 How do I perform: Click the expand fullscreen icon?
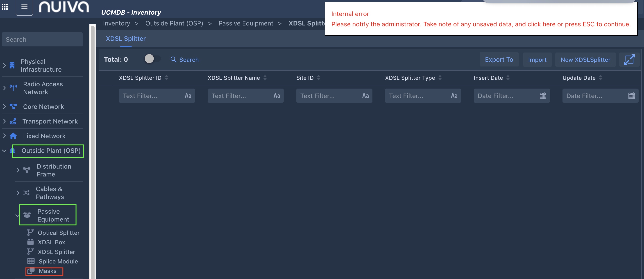click(629, 59)
